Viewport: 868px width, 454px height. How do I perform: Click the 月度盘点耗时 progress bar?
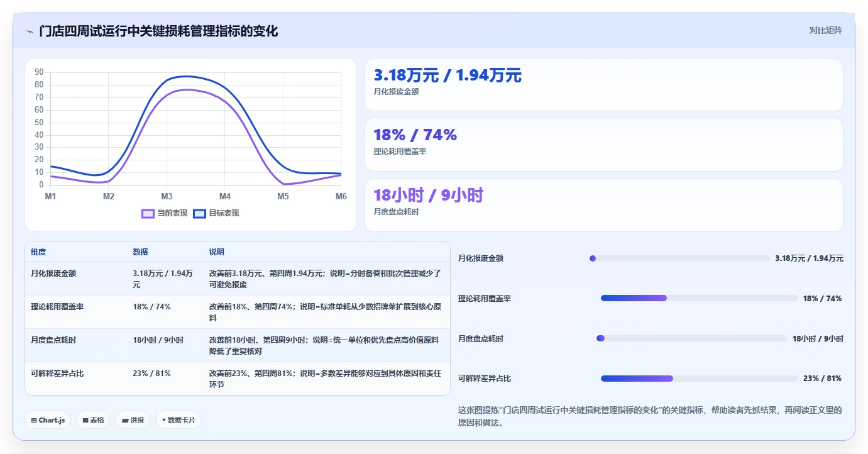point(692,338)
